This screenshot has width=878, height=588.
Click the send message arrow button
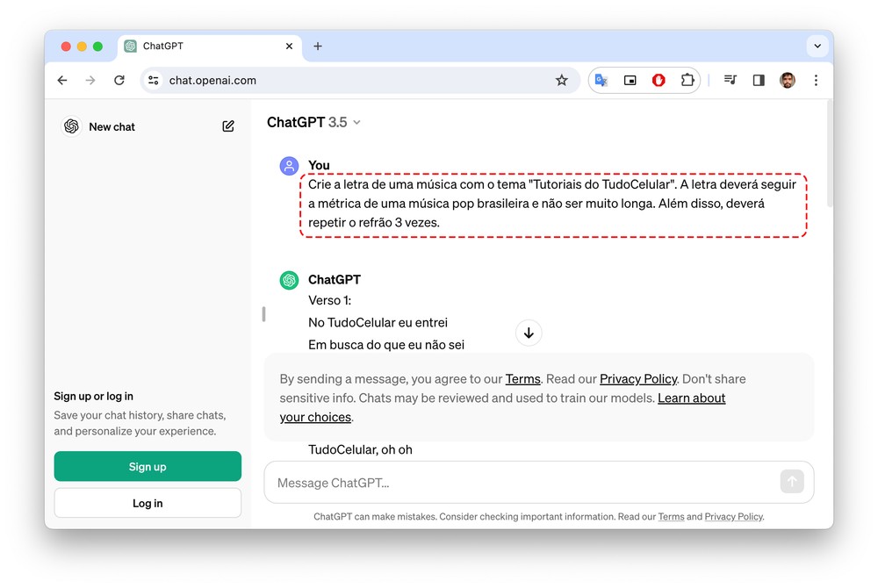click(792, 482)
